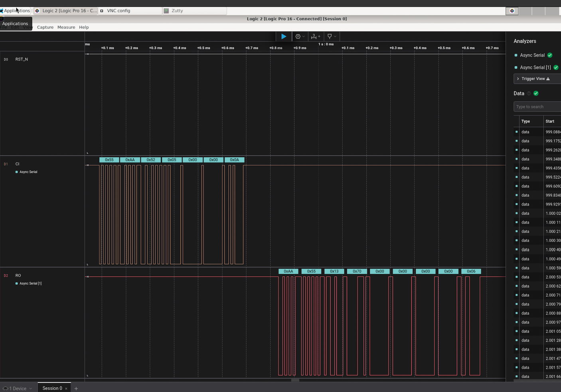This screenshot has height=392, width=561.
Task: Start capture with the blue play button
Action: (284, 36)
